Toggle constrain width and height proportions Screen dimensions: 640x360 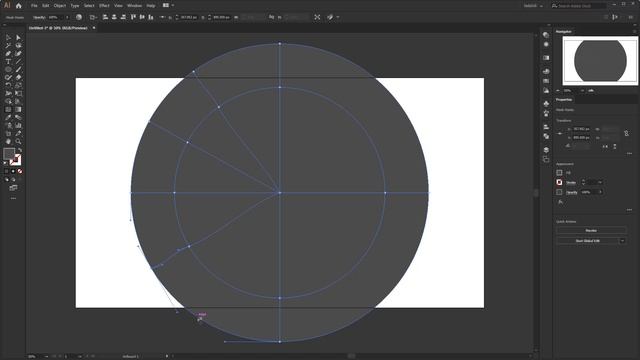tap(627, 133)
